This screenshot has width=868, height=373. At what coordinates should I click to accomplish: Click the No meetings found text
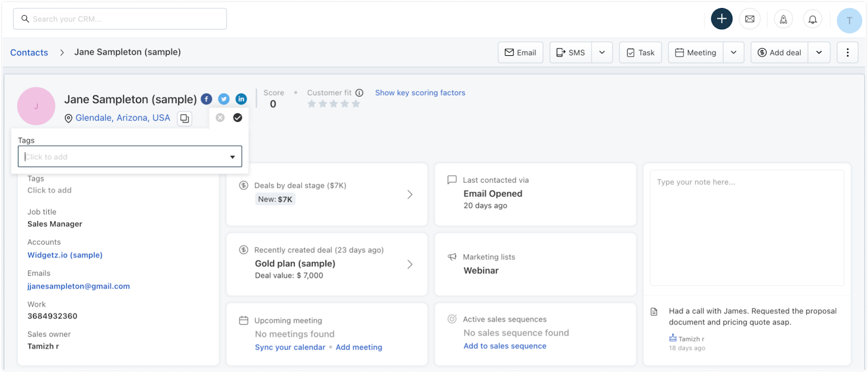click(x=295, y=334)
